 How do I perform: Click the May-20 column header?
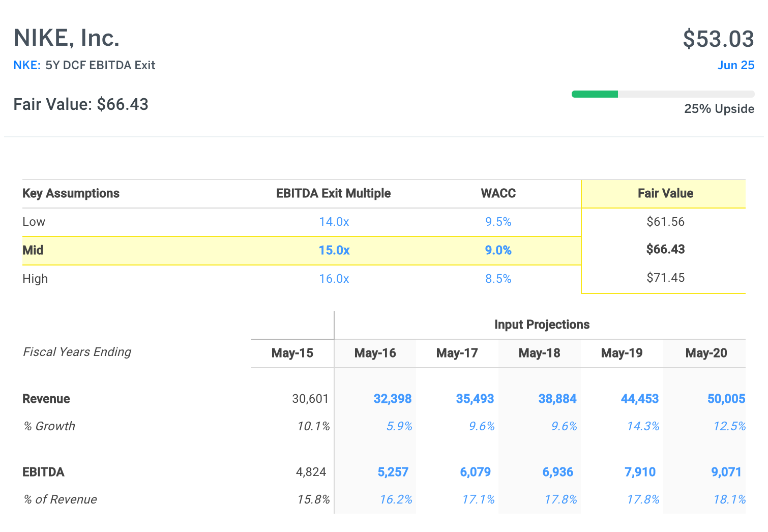click(706, 353)
